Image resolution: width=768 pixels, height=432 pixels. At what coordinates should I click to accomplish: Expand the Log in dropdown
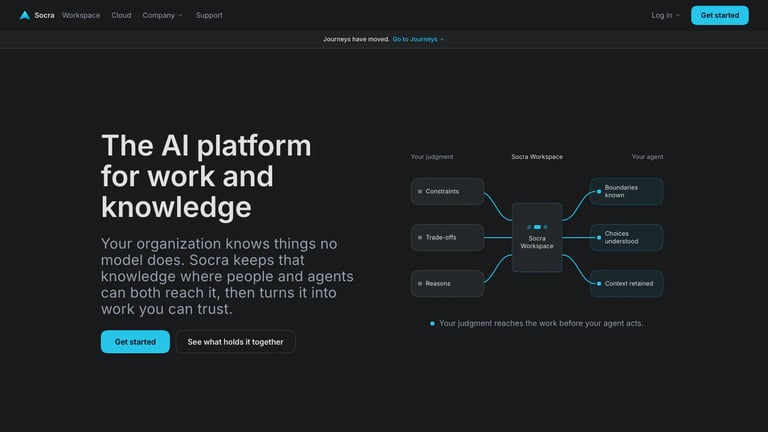665,15
